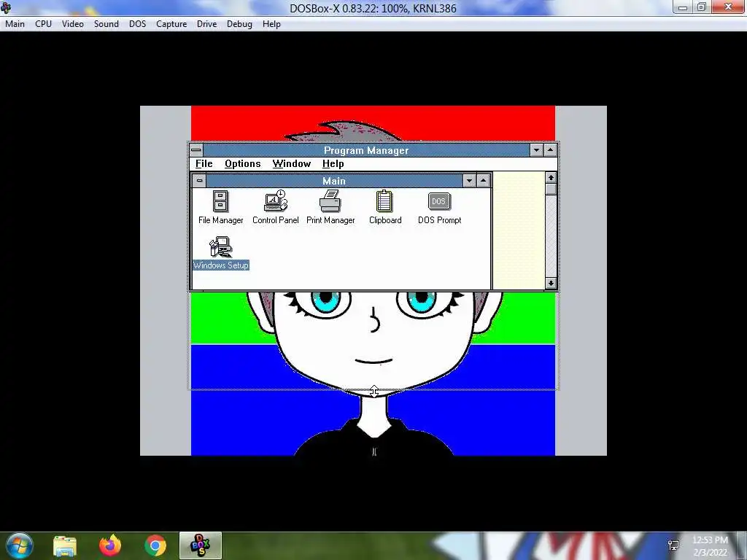Viewport: 747px width, 560px height.
Task: Click the Program Manager title bar
Action: 366,150
